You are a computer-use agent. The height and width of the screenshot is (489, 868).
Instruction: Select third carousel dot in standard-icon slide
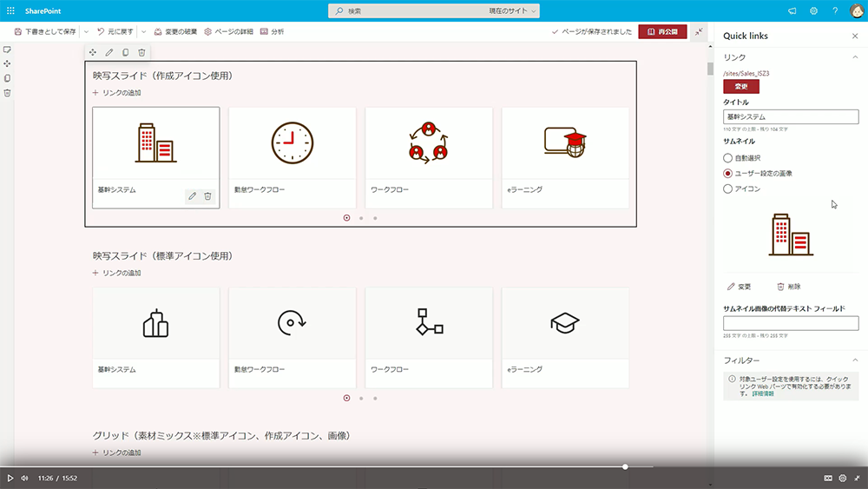tap(375, 398)
